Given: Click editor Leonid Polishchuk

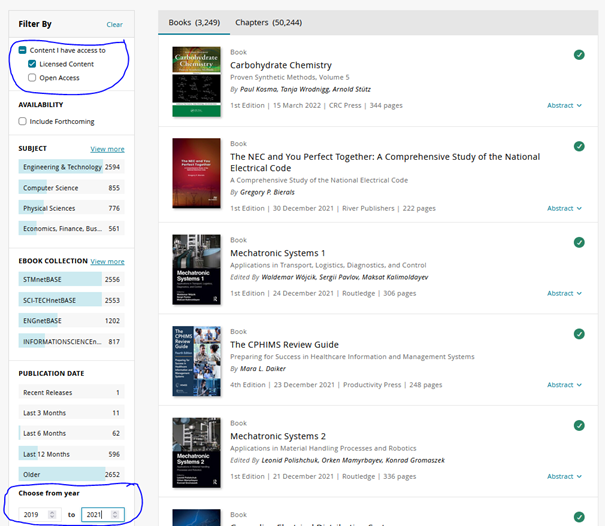Looking at the screenshot, I should [x=290, y=460].
